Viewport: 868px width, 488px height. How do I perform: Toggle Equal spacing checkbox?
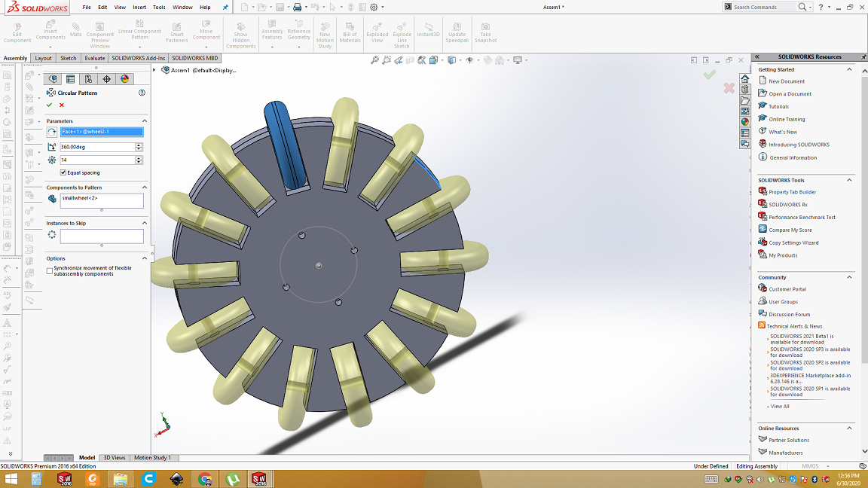tap(63, 172)
